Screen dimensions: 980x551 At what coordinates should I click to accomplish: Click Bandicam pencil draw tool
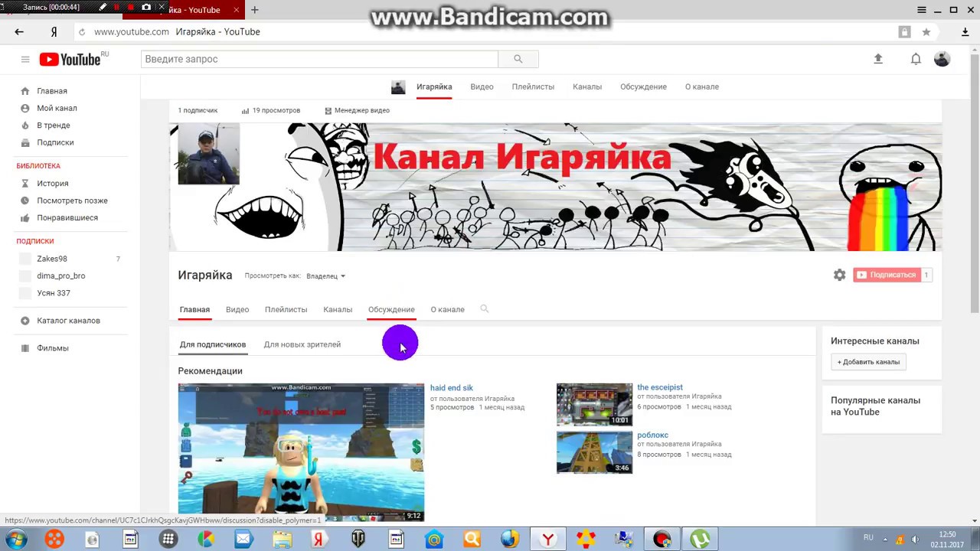[103, 8]
